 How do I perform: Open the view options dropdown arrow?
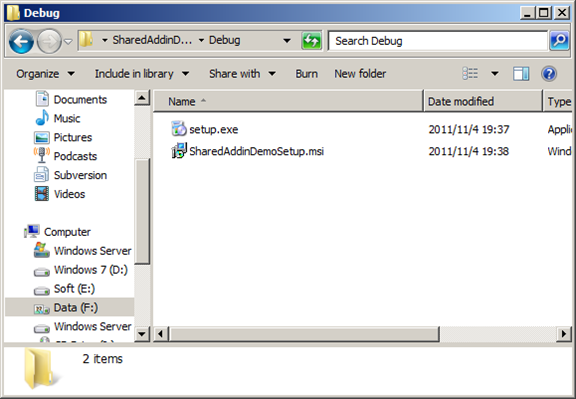click(x=495, y=74)
